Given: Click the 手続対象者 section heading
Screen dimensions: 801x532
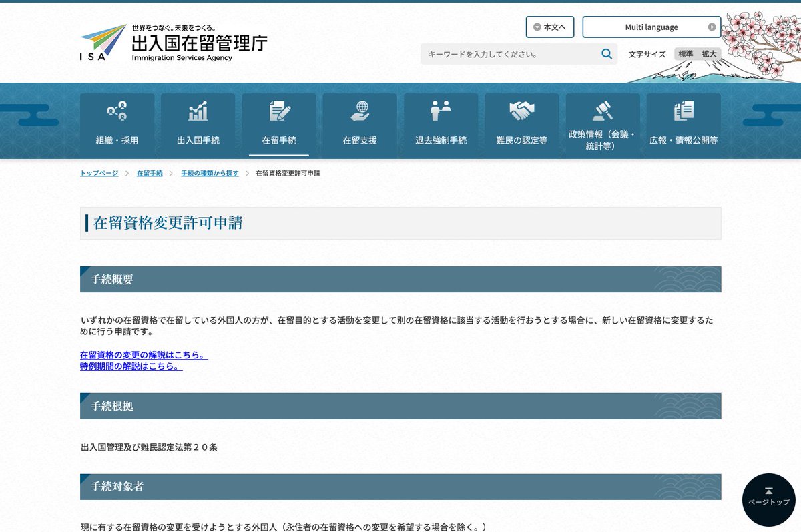Looking at the screenshot, I should point(117,487).
